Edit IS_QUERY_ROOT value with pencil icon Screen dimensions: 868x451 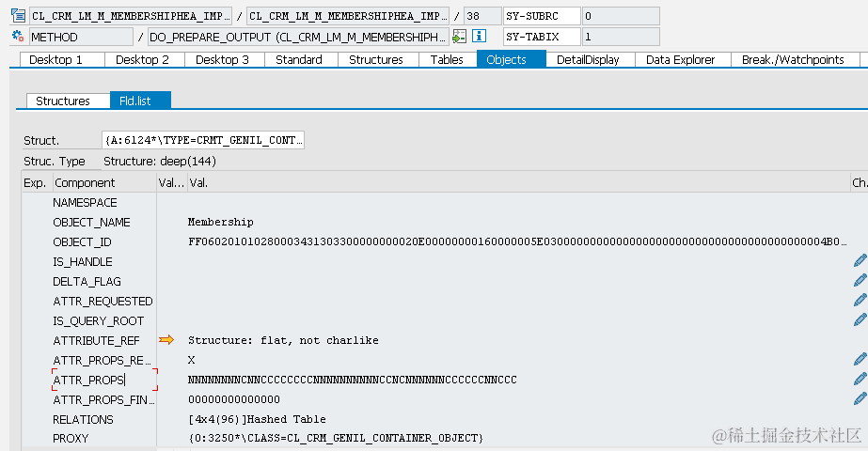(860, 319)
